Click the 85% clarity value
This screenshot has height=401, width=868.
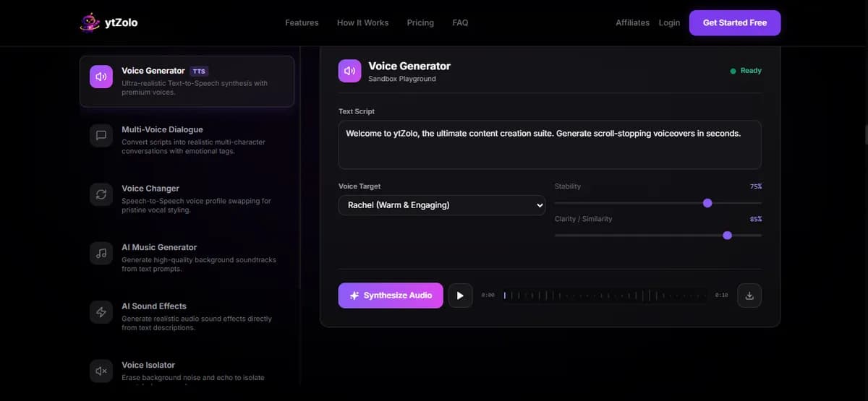[756, 219]
